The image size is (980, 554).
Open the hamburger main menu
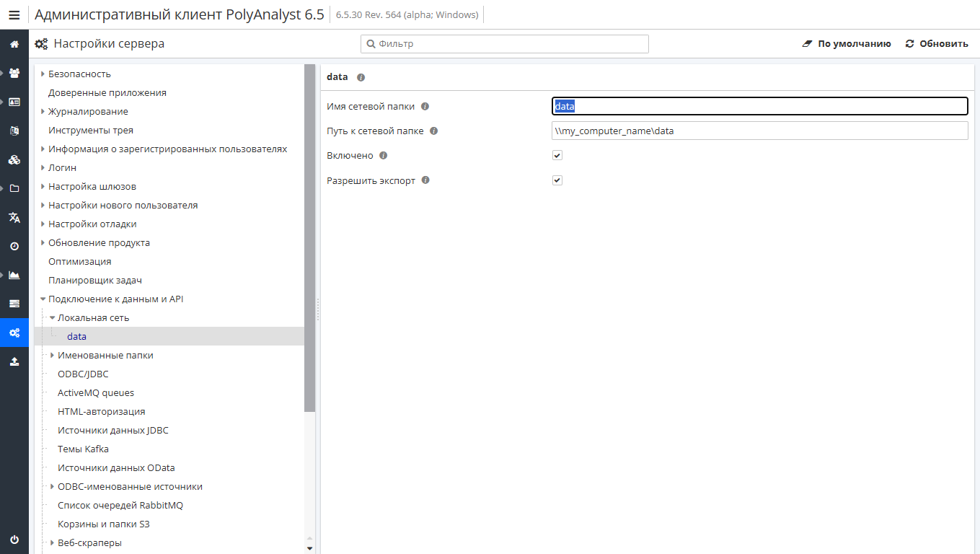point(14,14)
